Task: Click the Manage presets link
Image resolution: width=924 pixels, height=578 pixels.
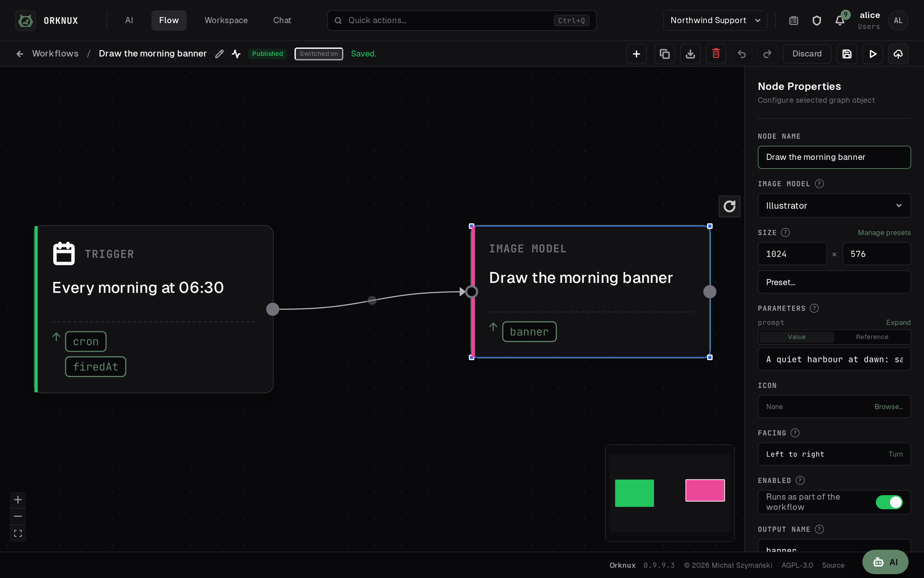Action: pyautogui.click(x=884, y=232)
